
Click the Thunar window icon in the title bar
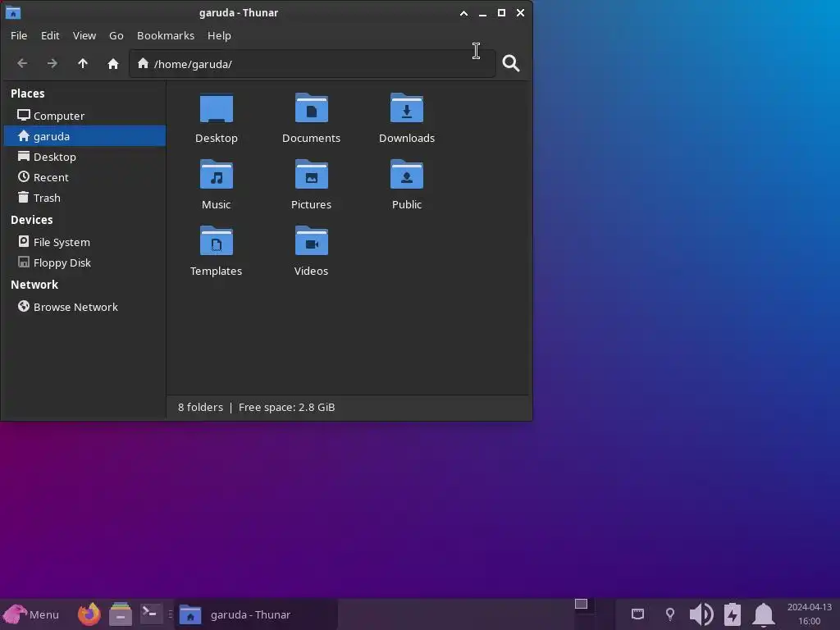[13, 12]
